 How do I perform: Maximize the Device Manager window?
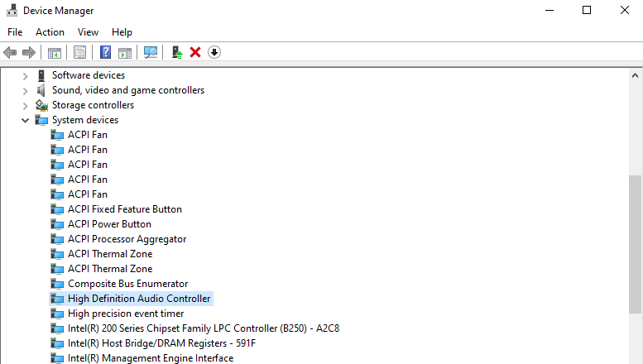(587, 10)
